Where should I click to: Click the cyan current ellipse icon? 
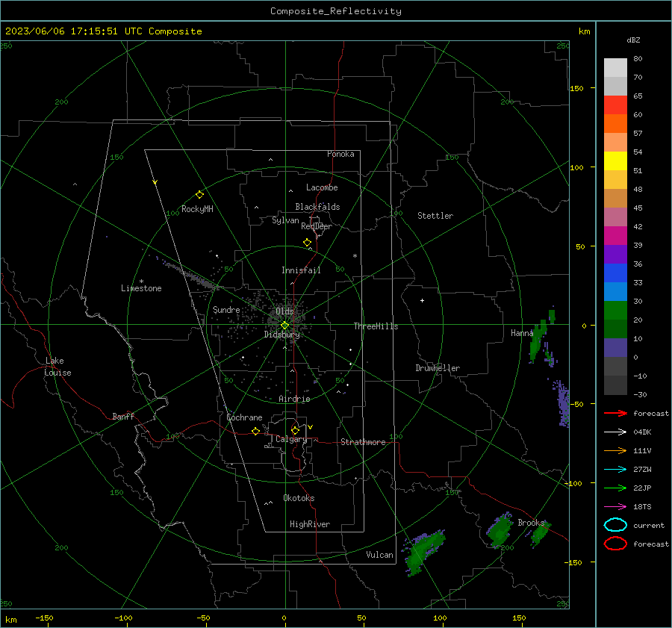(615, 525)
